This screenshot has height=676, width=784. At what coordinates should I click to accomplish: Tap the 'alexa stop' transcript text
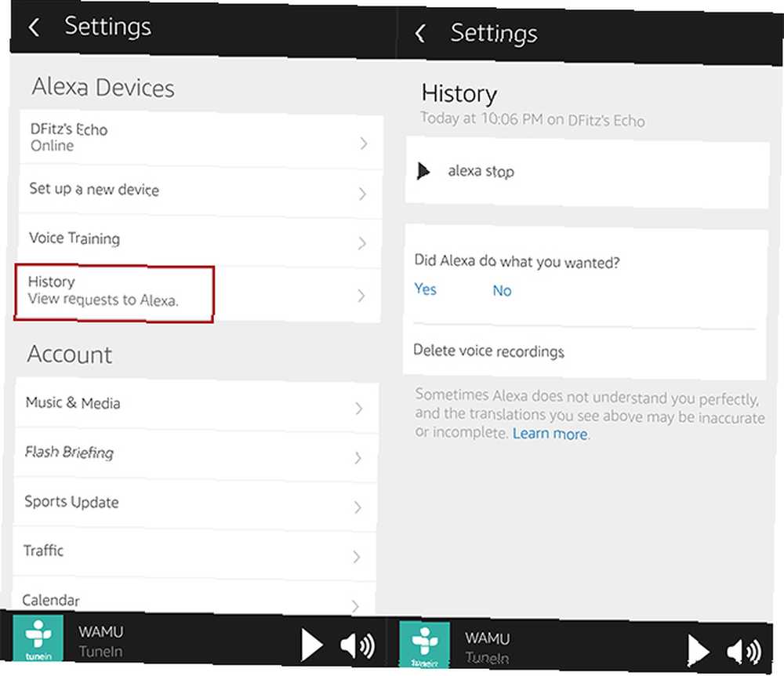pyautogui.click(x=481, y=172)
